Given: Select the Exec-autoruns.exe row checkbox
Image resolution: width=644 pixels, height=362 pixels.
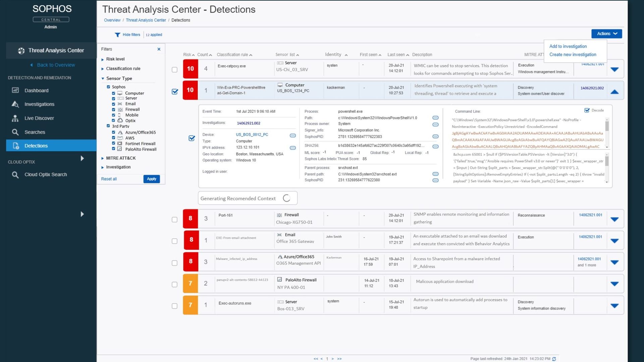Looking at the screenshot, I should point(174,306).
